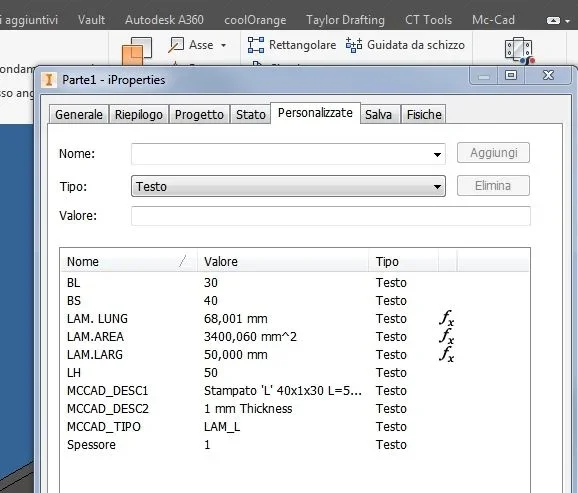
Task: Open the Autodesk A360 ribbon tab
Action: (x=164, y=20)
